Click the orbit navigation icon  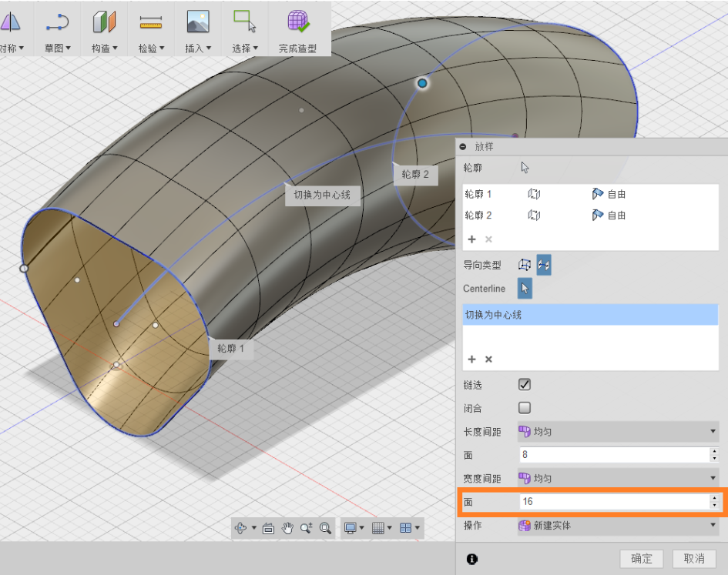(x=242, y=528)
